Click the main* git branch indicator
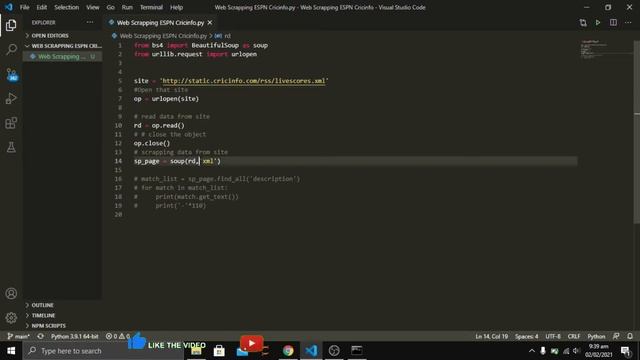640x360 pixels. coord(19,336)
